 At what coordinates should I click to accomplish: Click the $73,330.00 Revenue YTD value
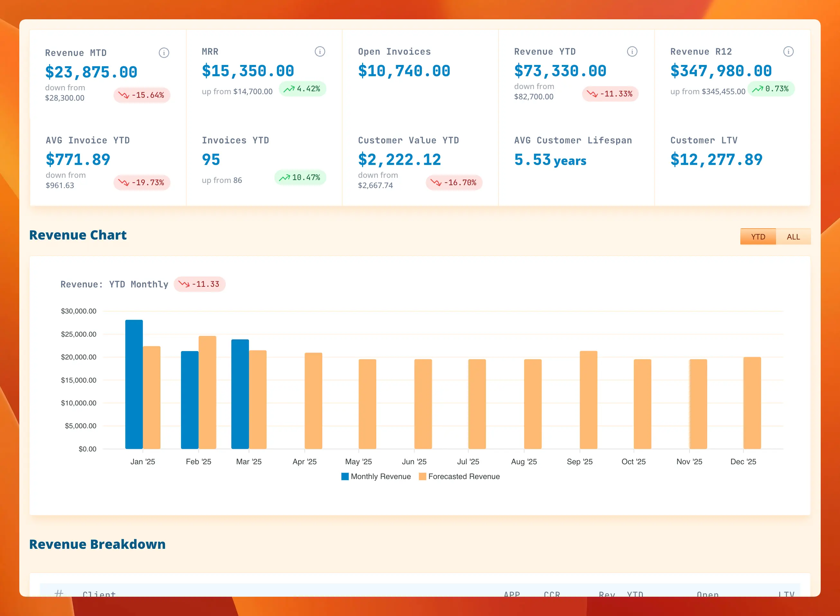(x=560, y=71)
